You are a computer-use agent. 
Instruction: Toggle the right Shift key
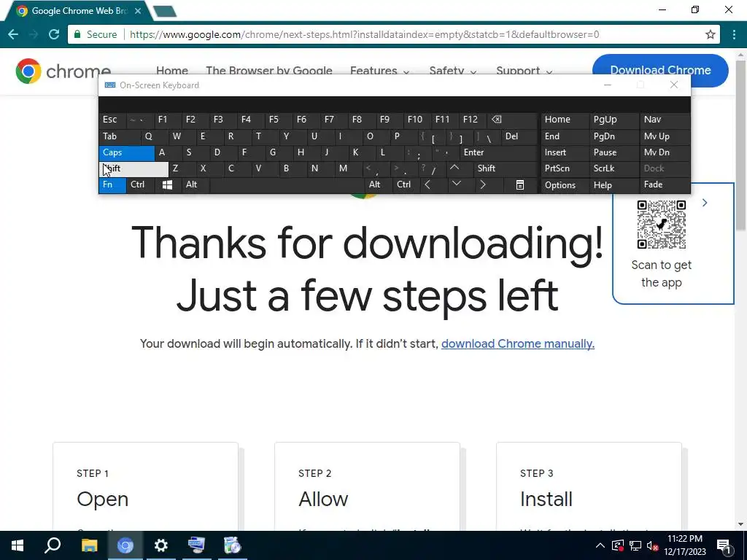click(x=506, y=168)
